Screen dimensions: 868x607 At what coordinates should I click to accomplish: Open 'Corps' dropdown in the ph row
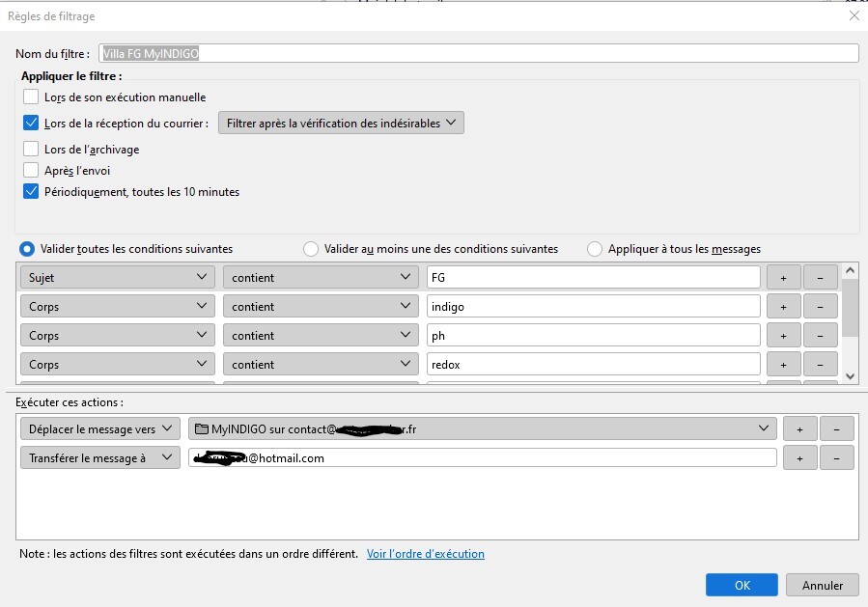(118, 335)
